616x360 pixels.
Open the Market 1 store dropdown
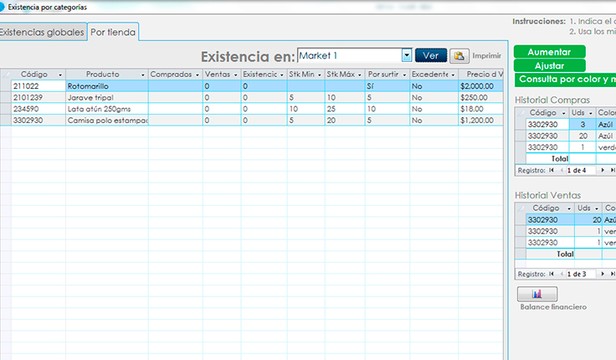tap(407, 55)
